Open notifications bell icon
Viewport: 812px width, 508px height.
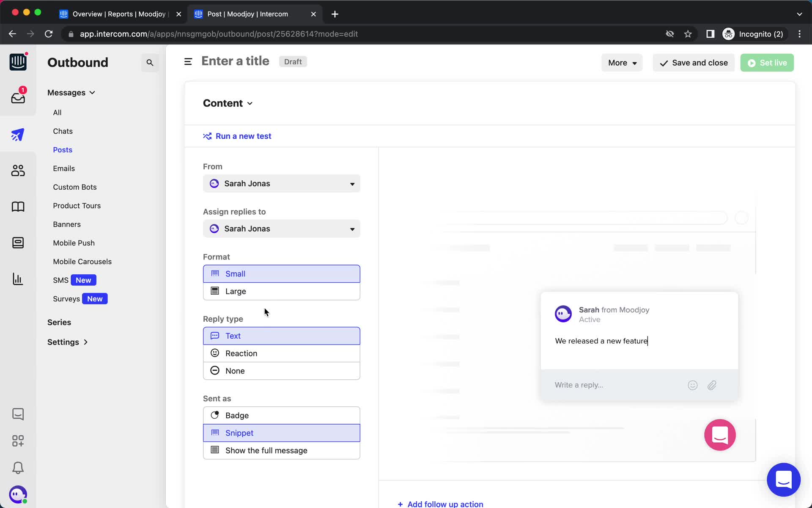click(x=18, y=468)
